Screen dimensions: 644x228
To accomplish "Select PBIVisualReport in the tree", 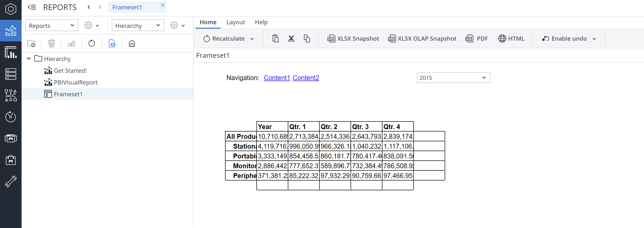I will pyautogui.click(x=76, y=83).
